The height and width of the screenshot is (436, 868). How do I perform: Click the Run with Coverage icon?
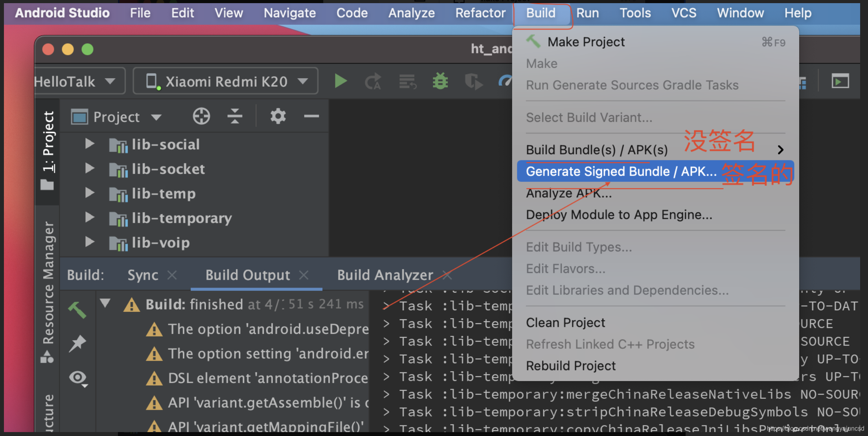pyautogui.click(x=473, y=82)
